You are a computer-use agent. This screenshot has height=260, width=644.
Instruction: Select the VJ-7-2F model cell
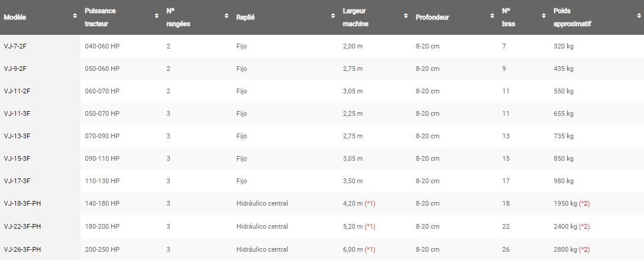coord(15,46)
